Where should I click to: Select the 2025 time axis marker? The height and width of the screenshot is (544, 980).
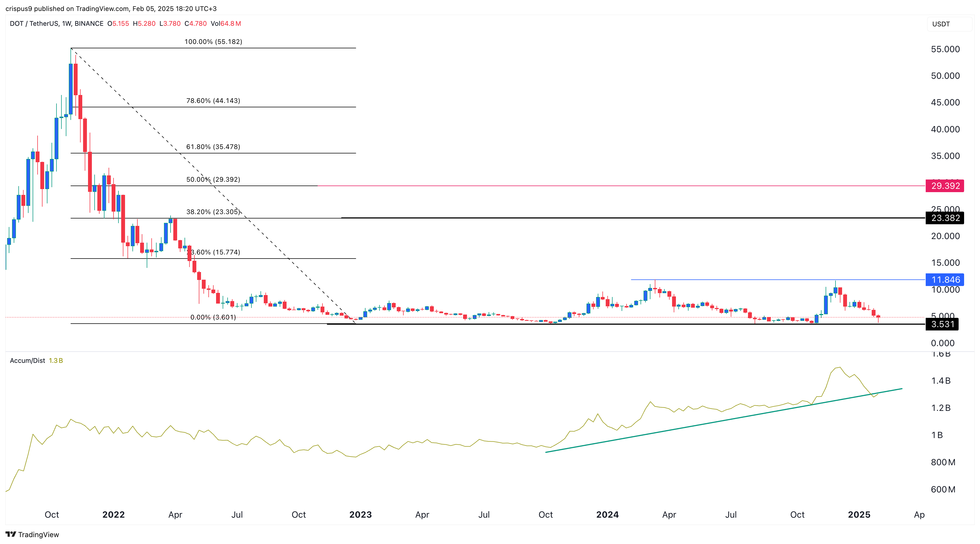[x=859, y=515]
